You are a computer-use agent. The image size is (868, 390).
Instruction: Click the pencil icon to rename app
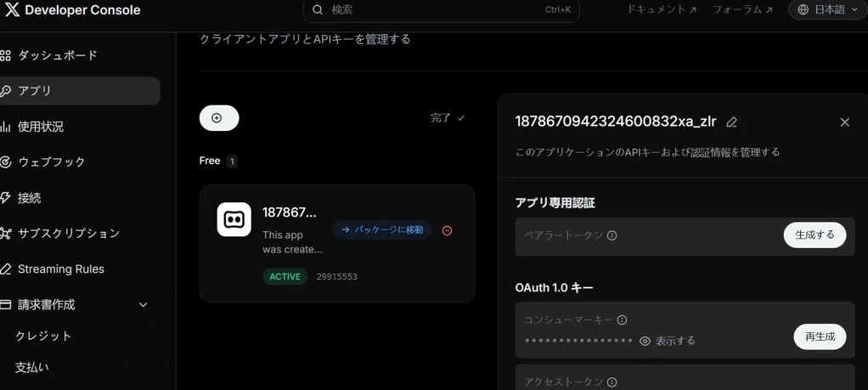point(731,122)
